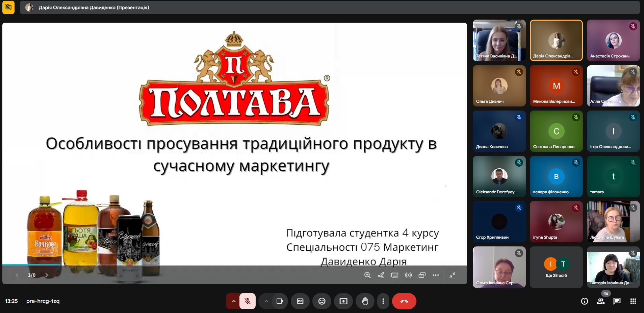Screen dimensions: 644x313
Task: Select tamara participant tile
Action: 613,176
